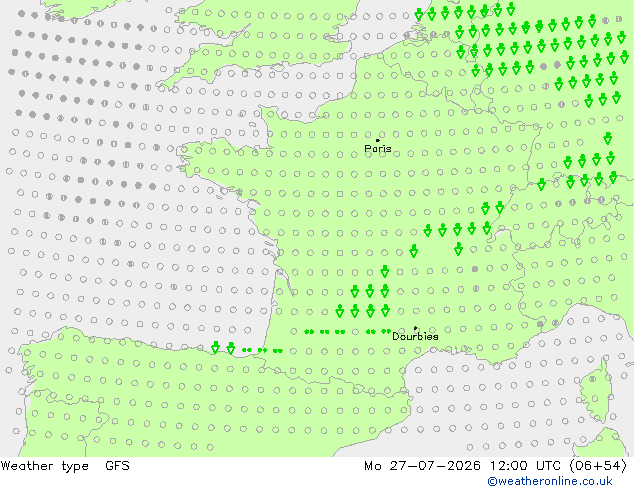Image resolution: width=634 pixels, height=490 pixels.
Task: Click the weatheronline.co.uk copyright link
Action: (549, 481)
